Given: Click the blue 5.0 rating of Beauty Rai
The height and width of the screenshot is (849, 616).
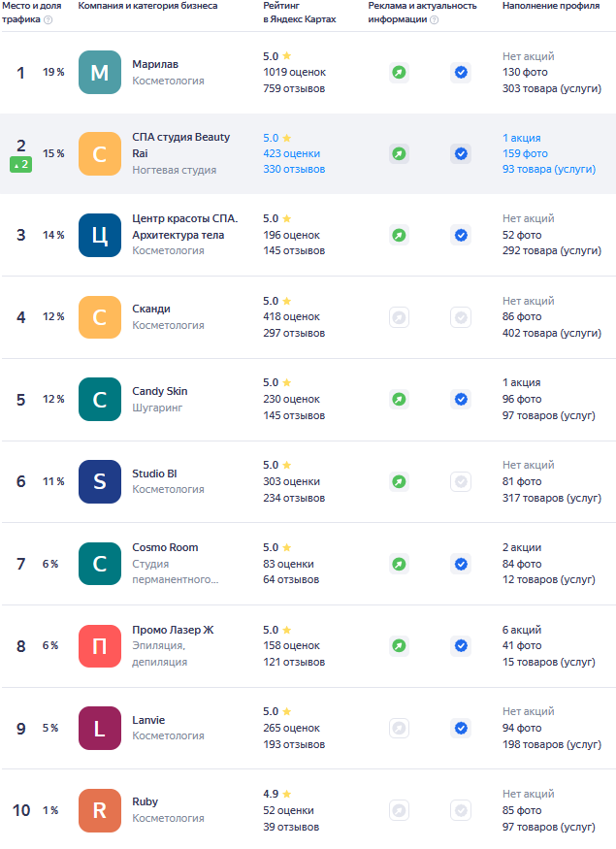Looking at the screenshot, I should (277, 138).
